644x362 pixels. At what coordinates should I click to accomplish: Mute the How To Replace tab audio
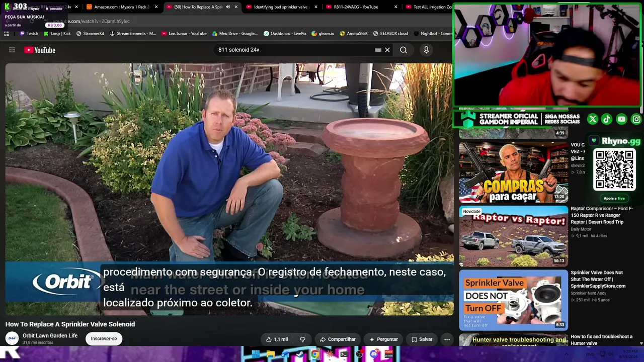pos(228,7)
